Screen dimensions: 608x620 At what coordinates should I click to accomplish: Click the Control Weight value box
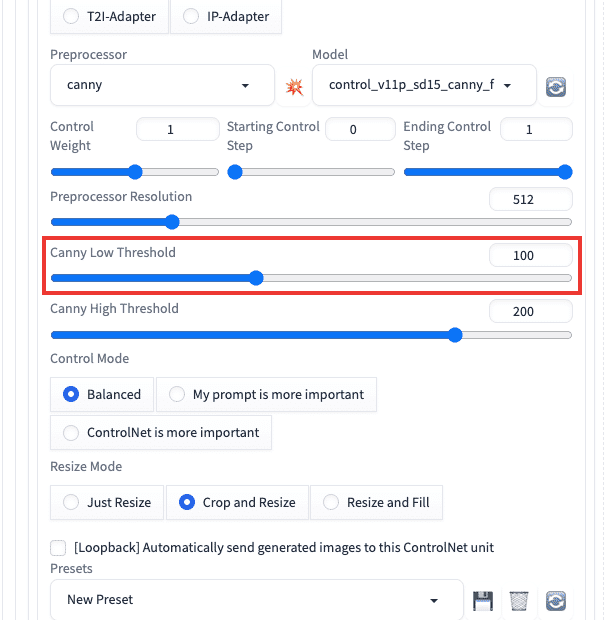(x=177, y=129)
